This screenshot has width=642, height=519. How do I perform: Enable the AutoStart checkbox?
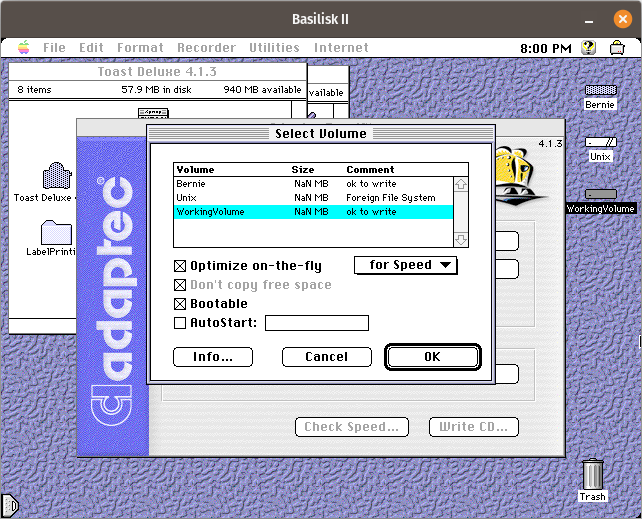coord(180,323)
